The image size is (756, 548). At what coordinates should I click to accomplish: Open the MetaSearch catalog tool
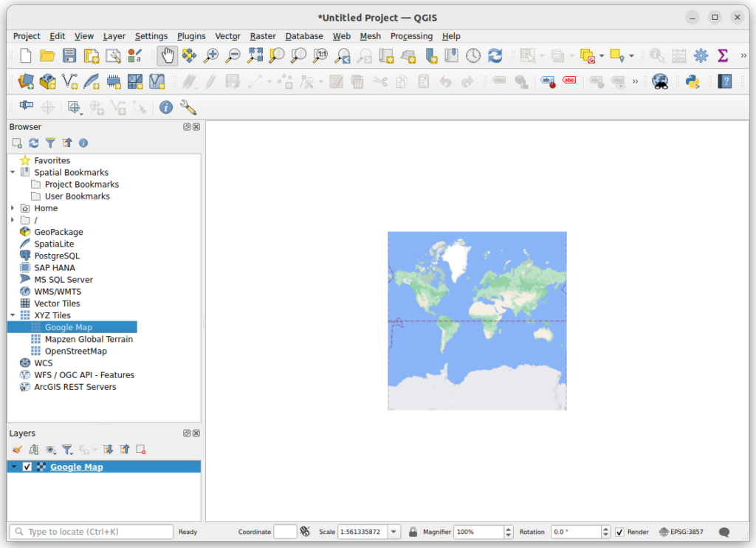coord(661,82)
